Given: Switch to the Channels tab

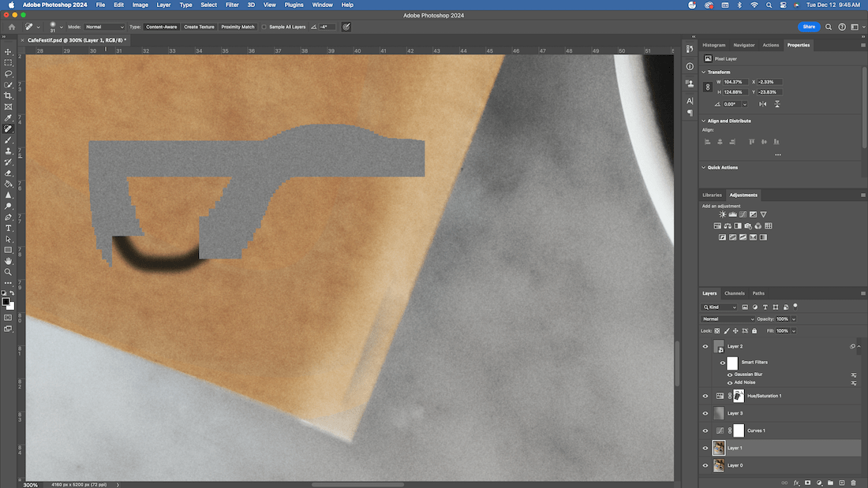Looking at the screenshot, I should 734,292.
